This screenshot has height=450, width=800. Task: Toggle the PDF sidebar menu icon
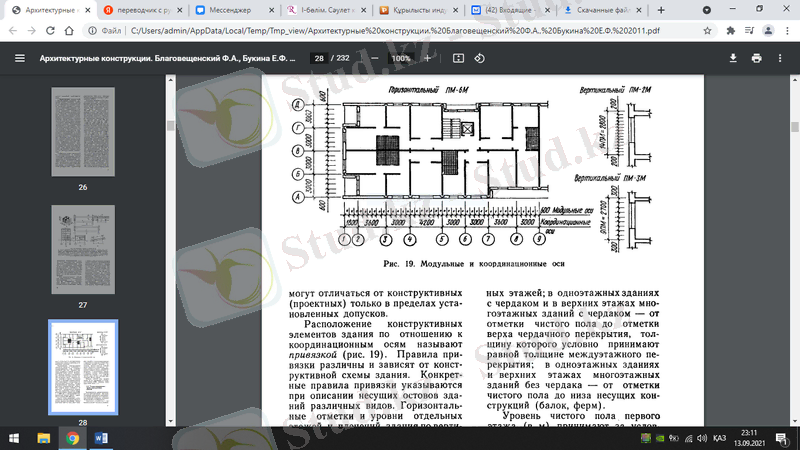(x=20, y=58)
